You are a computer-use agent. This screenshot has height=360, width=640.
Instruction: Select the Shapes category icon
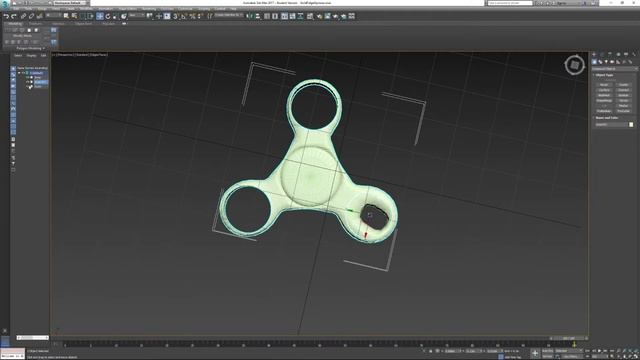click(600, 62)
